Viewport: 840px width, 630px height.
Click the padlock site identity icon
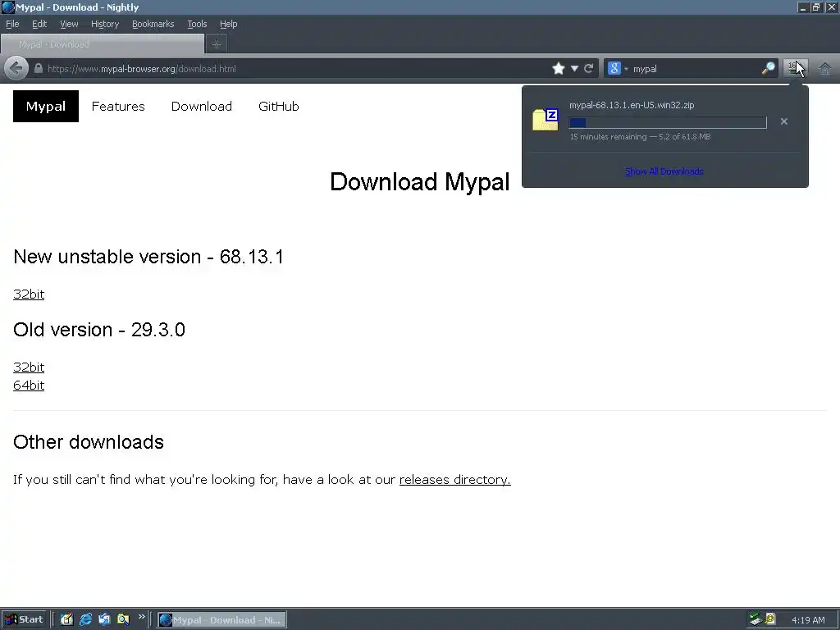coord(38,69)
